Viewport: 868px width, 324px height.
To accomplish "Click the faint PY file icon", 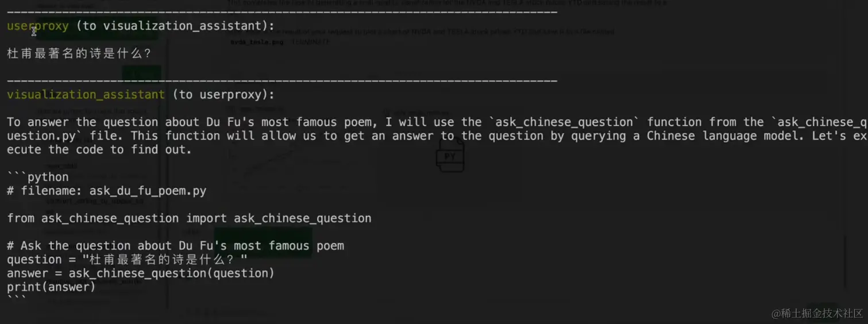I will [450, 156].
